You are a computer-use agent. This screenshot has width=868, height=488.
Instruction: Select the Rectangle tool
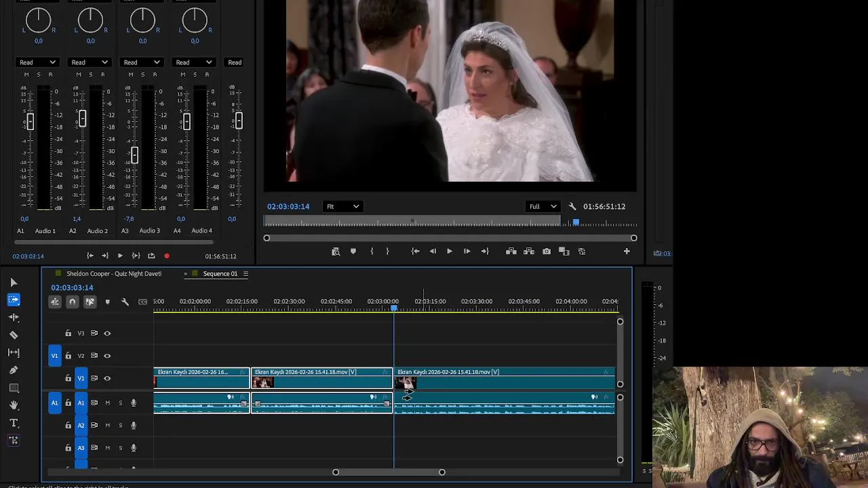(x=14, y=388)
